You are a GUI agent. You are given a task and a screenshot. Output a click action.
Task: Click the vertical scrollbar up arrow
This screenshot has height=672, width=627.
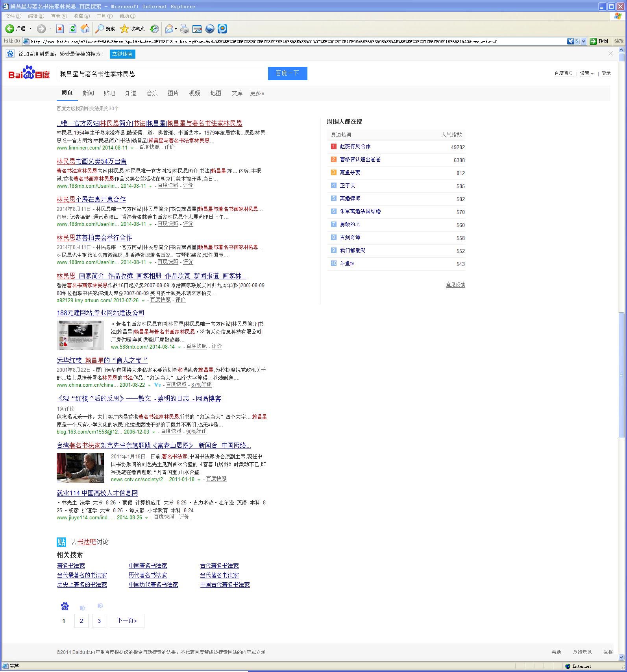621,50
